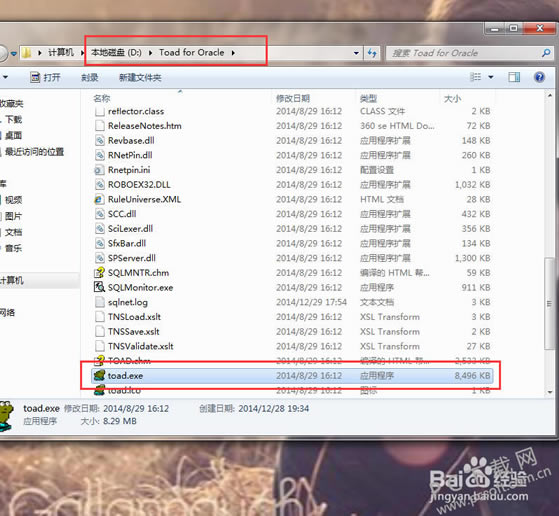Click the scrollbar down arrow in file list
This screenshot has width=559, height=516.
549,392
